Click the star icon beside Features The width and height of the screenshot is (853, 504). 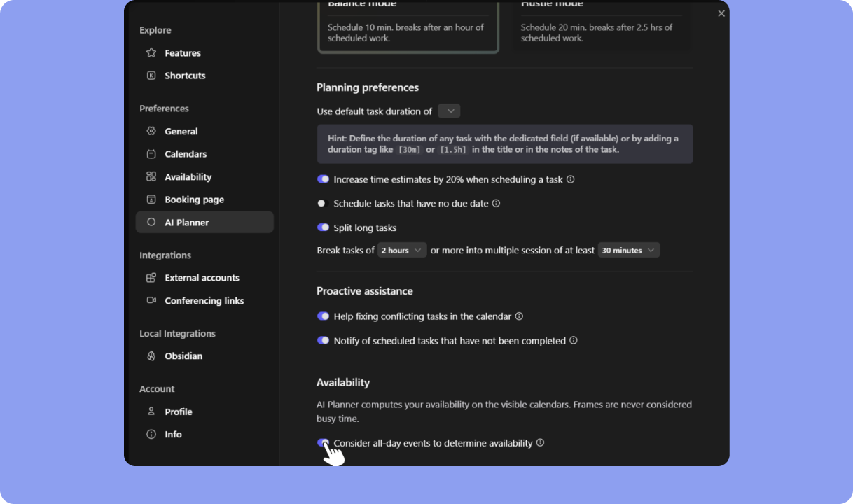151,52
